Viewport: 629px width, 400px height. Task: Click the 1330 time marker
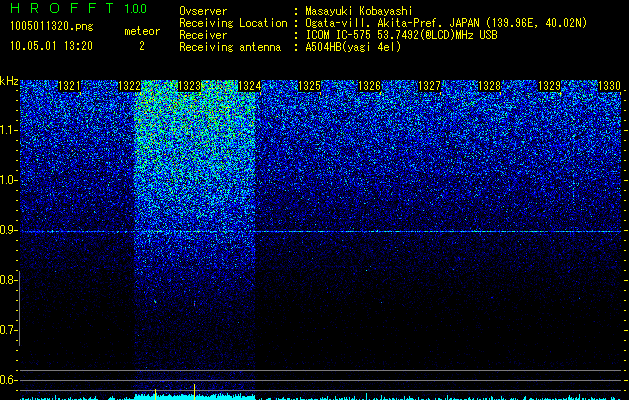click(x=609, y=86)
